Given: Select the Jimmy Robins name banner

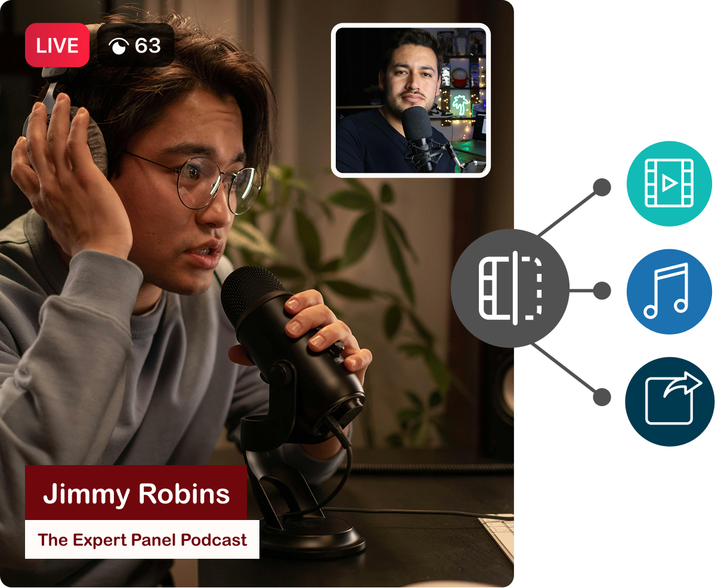Looking at the screenshot, I should pos(136,493).
